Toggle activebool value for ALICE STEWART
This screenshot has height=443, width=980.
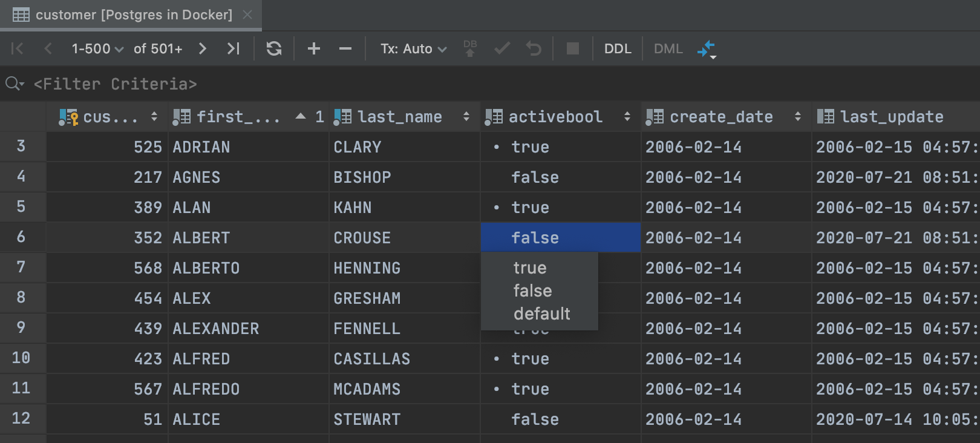click(x=535, y=419)
